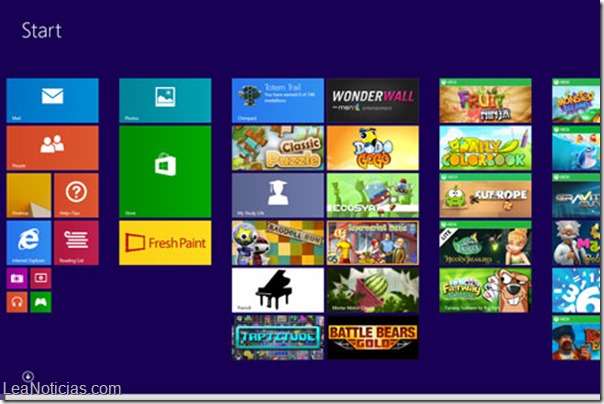Open the orange Music headphones tile
The width and height of the screenshot is (604, 404).
click(x=17, y=302)
